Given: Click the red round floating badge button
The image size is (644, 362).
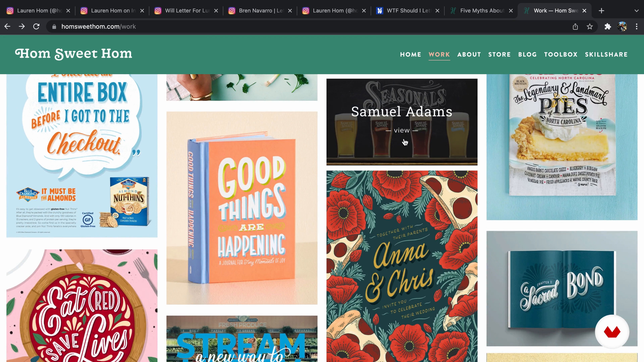Looking at the screenshot, I should click(612, 332).
